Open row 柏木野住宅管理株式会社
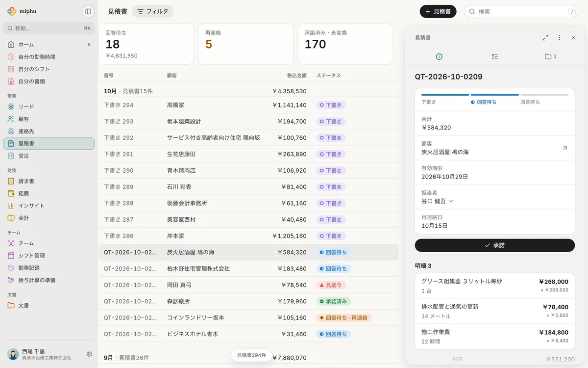This screenshot has width=588, height=368. point(248,268)
